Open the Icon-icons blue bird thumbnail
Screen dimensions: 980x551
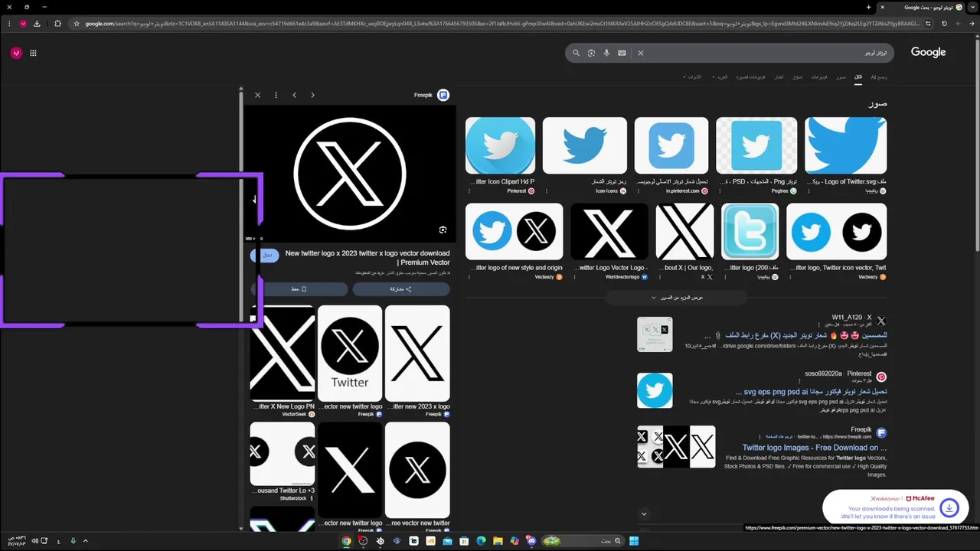click(x=584, y=146)
